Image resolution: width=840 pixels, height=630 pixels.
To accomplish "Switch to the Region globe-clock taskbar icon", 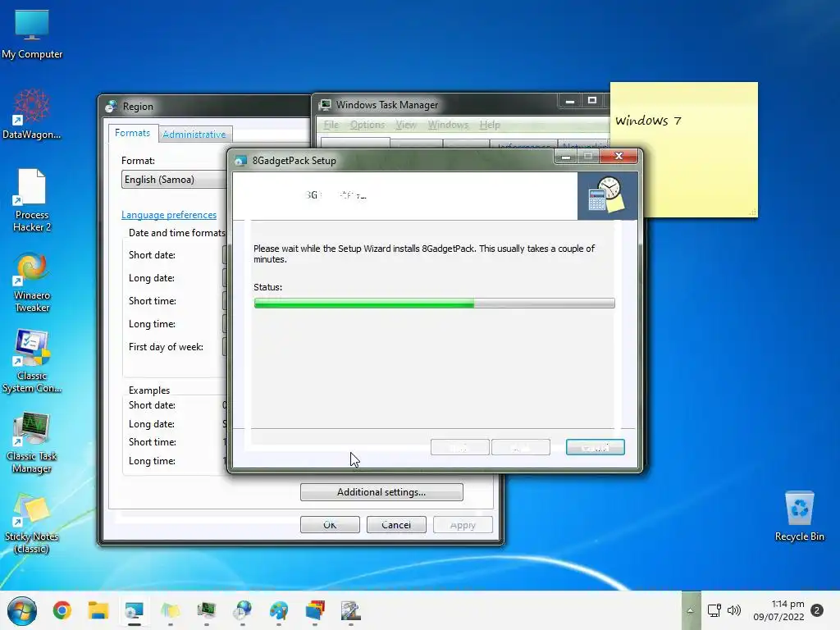I will tap(243, 610).
